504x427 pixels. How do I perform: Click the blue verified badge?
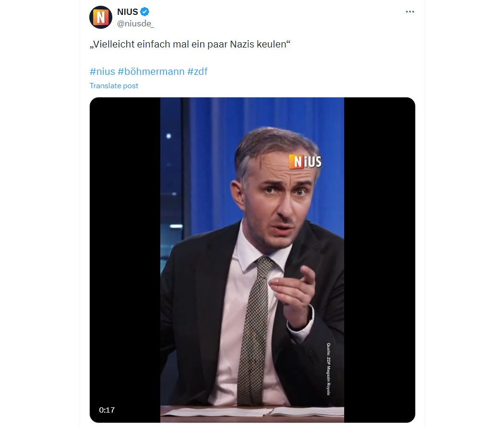click(145, 12)
